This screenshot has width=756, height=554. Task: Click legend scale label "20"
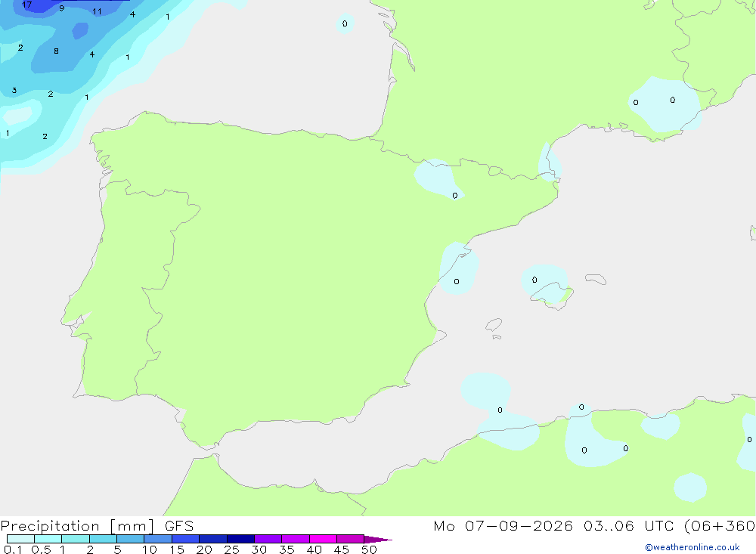pyautogui.click(x=204, y=549)
